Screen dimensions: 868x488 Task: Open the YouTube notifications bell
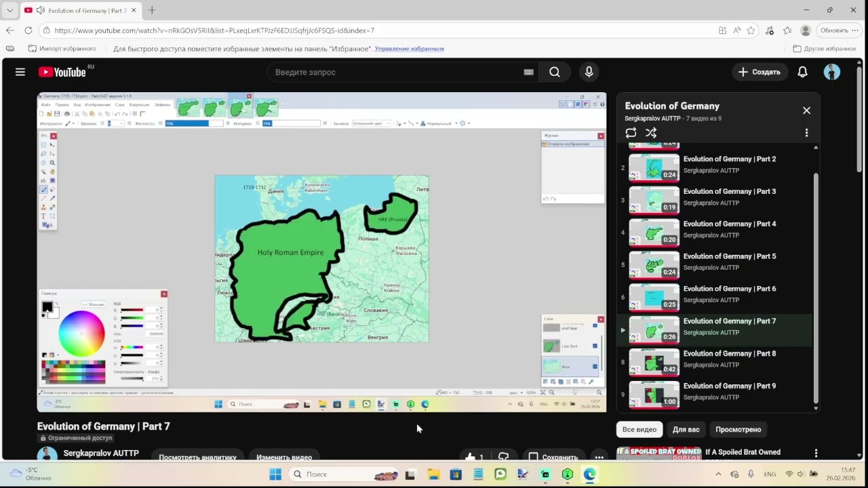point(803,72)
